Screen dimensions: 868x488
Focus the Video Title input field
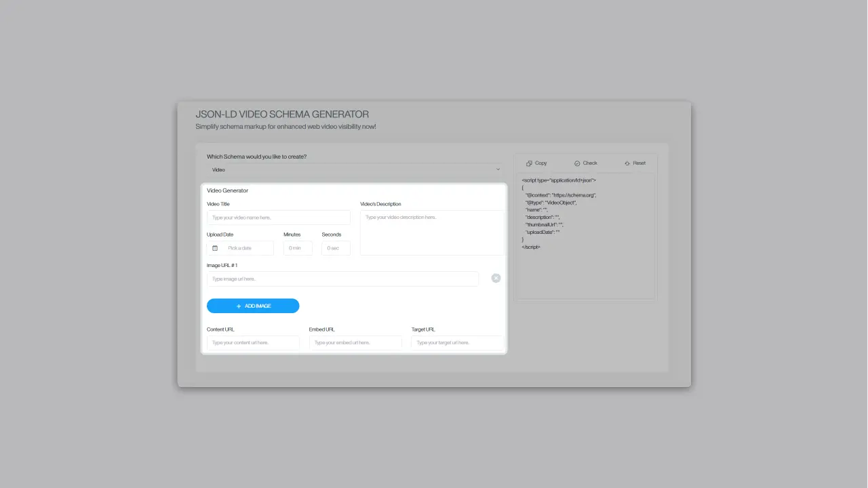click(278, 218)
